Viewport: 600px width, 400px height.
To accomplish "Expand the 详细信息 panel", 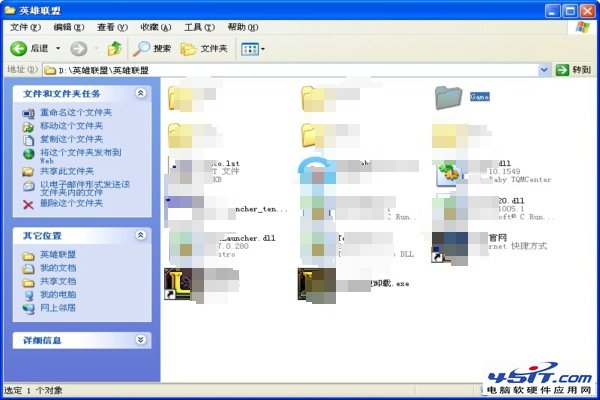I will point(140,340).
